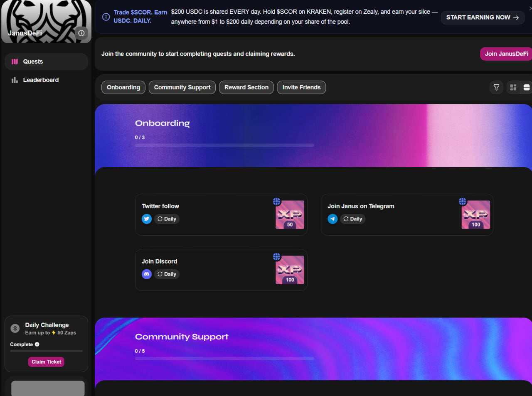Select the Invite Friends chip
The height and width of the screenshot is (396, 532).
point(301,87)
